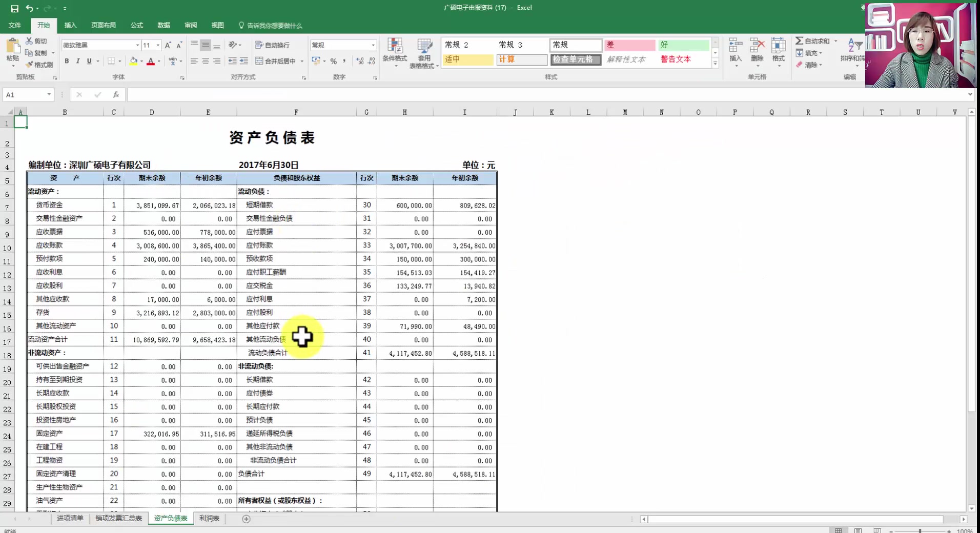This screenshot has width=980, height=533.
Task: Switch to the 公式 ribbon tab
Action: [136, 25]
